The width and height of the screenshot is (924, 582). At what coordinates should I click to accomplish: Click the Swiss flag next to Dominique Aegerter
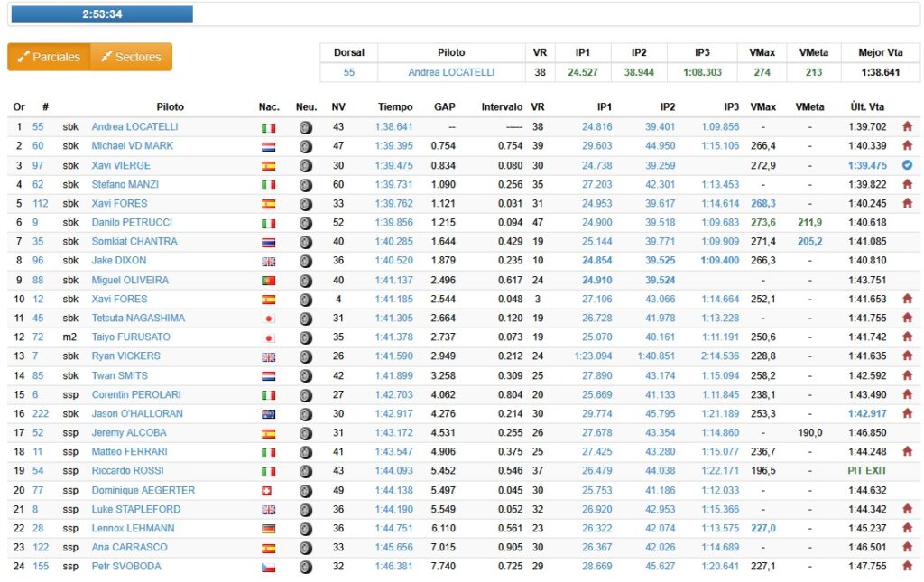pos(268,491)
